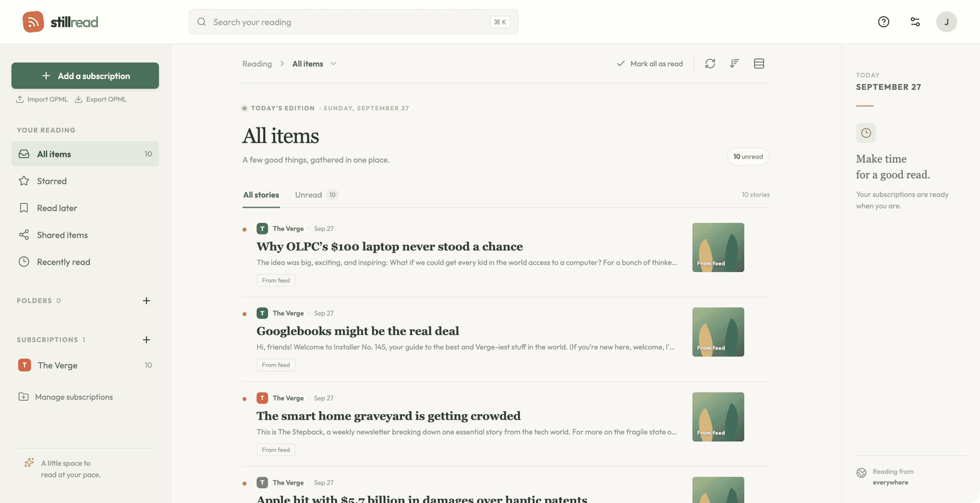
Task: Click the Read later bookmark icon
Action: pyautogui.click(x=24, y=208)
